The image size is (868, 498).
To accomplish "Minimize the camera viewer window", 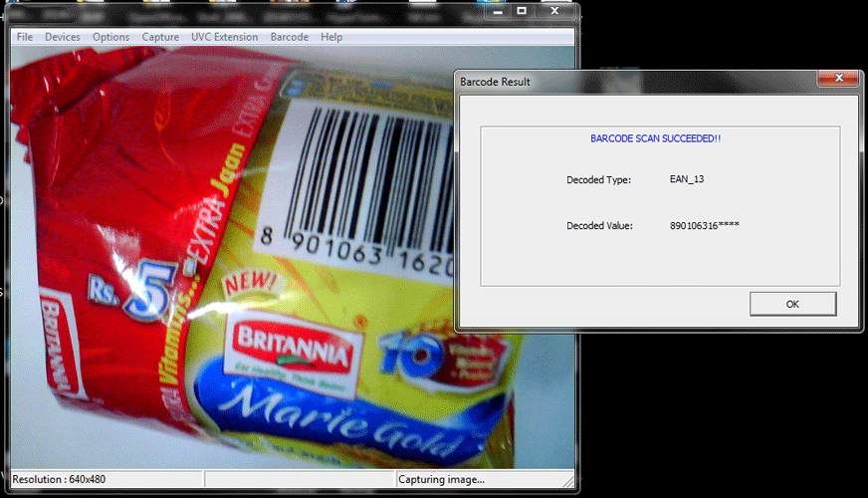I will pyautogui.click(x=498, y=11).
